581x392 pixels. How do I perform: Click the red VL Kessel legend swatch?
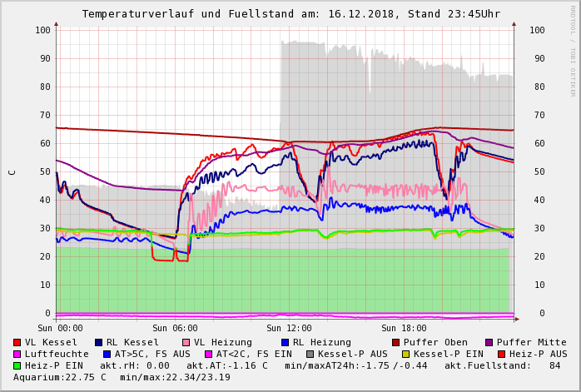point(17,342)
